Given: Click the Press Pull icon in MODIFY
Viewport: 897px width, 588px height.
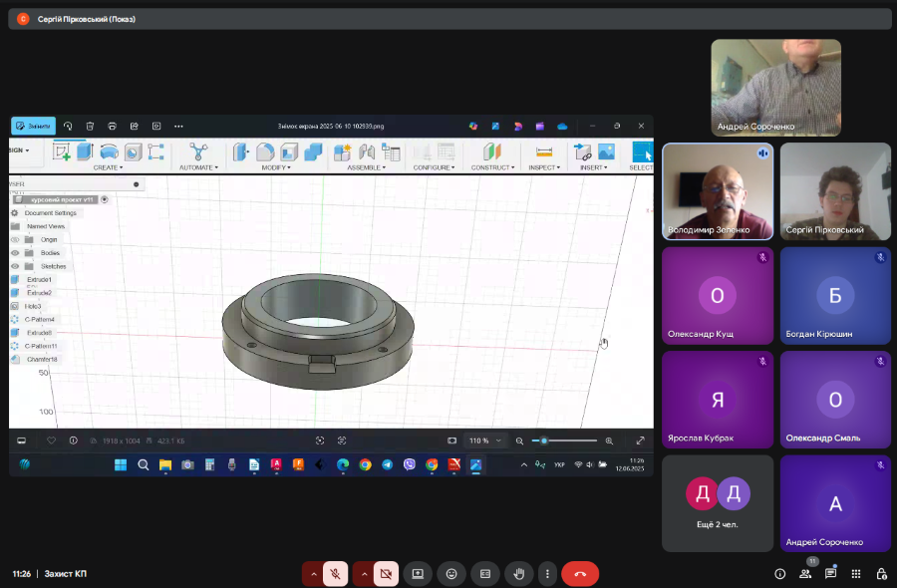Looking at the screenshot, I should coord(241,151).
